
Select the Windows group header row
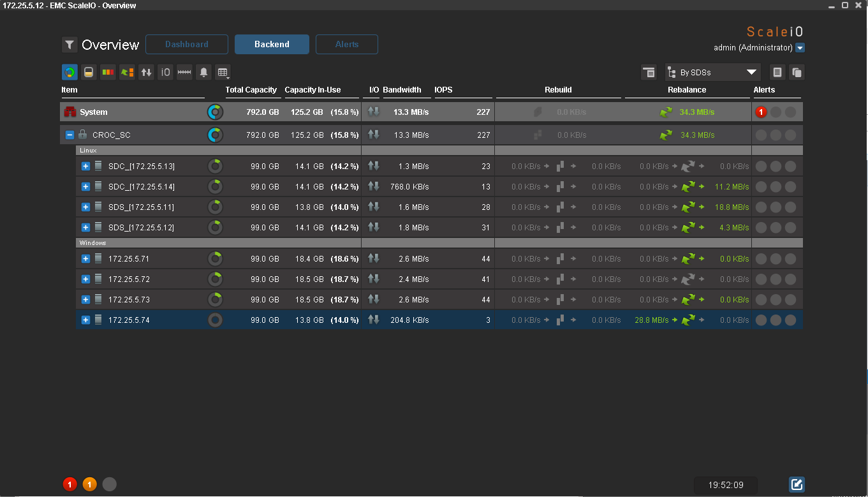439,243
